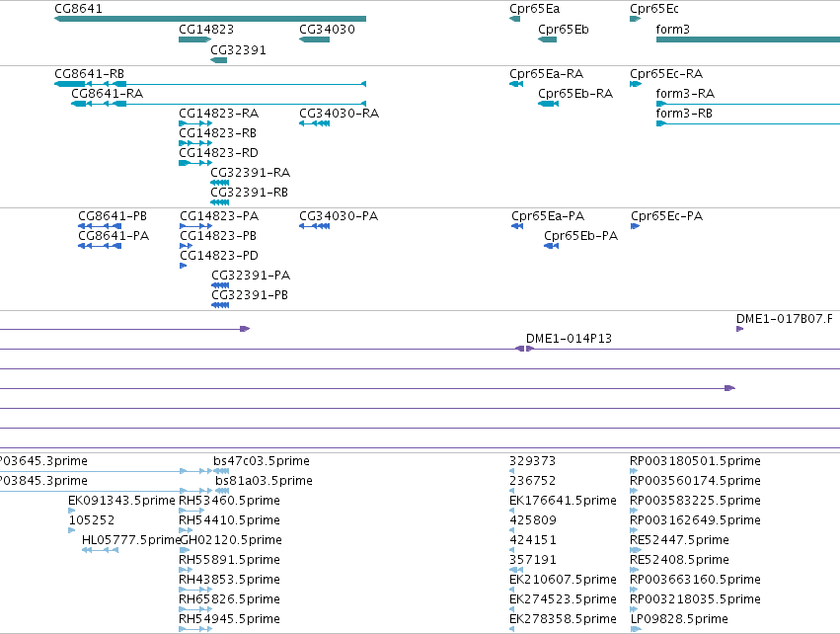Click transcript Cpr65Ea-RA

(516, 84)
